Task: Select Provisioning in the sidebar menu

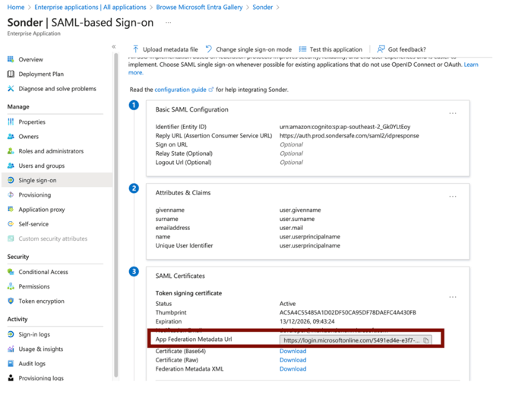Action: pyautogui.click(x=34, y=195)
